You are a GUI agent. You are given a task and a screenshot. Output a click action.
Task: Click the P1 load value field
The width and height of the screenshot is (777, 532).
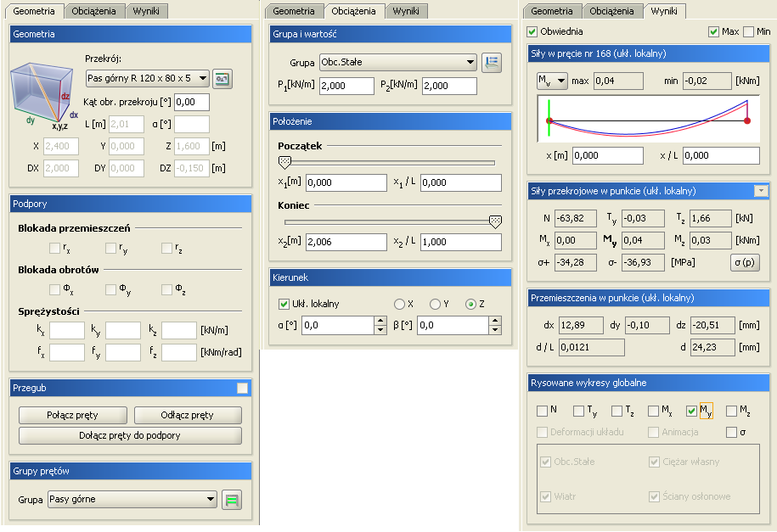[346, 86]
